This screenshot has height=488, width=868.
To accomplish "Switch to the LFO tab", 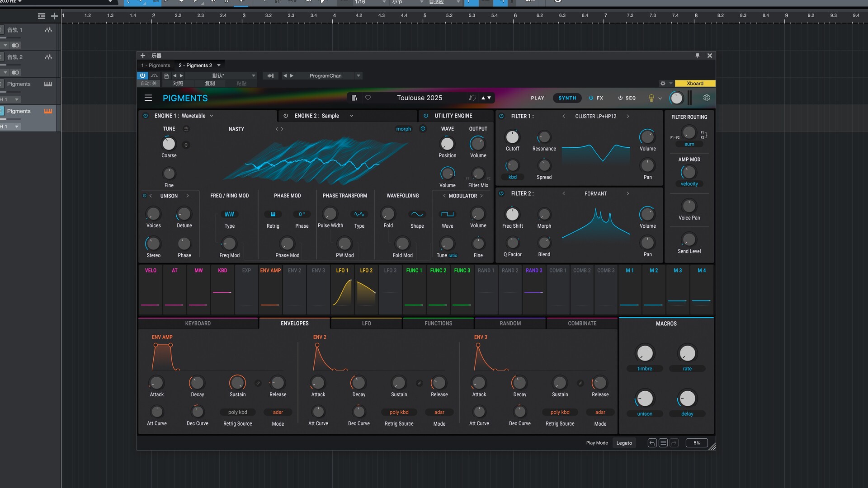I will pyautogui.click(x=366, y=323).
